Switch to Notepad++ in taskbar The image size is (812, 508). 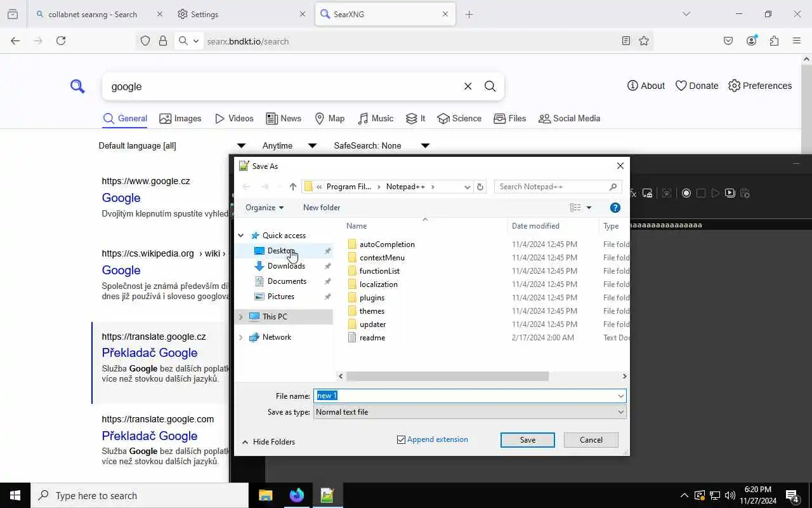tap(327, 495)
